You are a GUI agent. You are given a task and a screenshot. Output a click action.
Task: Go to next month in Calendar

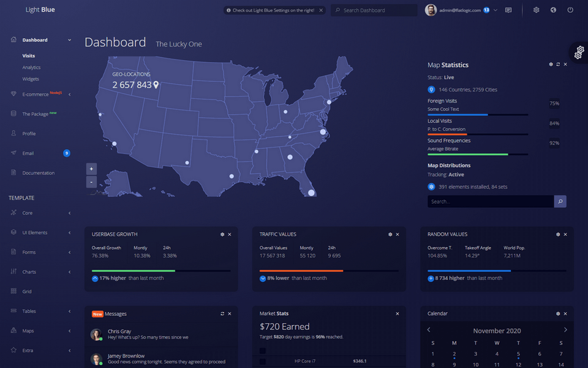tap(565, 330)
